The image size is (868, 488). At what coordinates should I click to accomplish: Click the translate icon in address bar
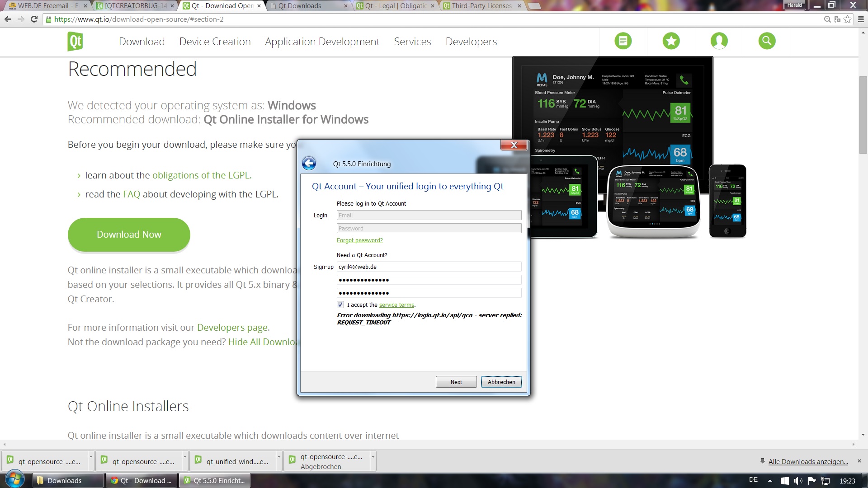click(x=837, y=19)
